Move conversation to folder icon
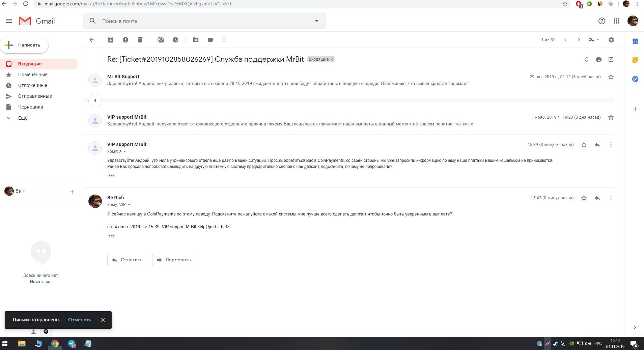Image resolution: width=644 pixels, height=350 pixels. 196,40
